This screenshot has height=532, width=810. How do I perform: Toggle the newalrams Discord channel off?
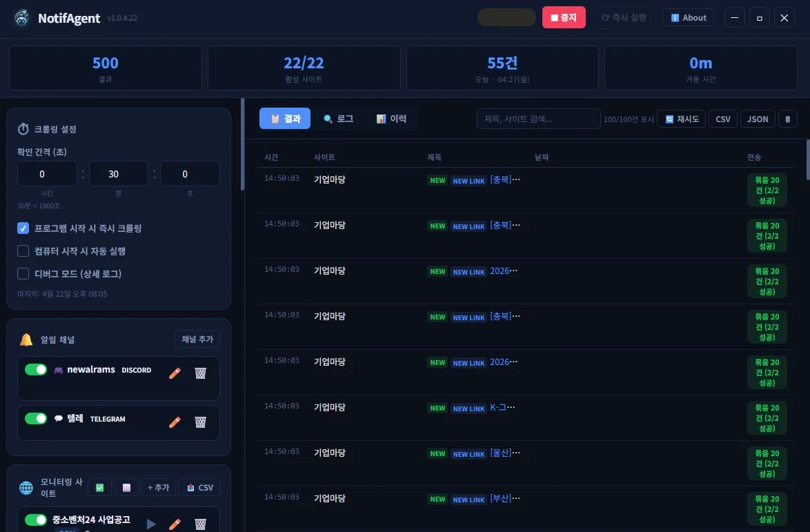point(36,370)
